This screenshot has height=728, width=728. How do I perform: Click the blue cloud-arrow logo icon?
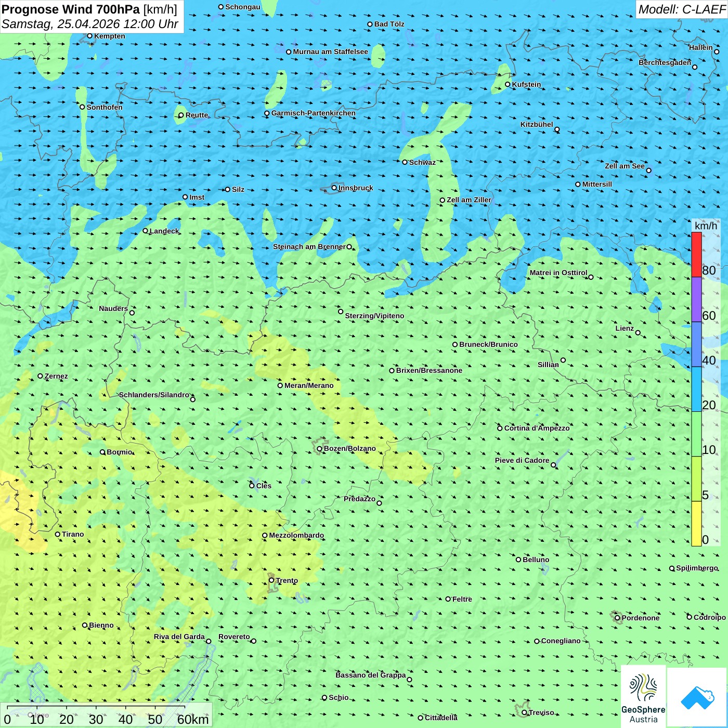(x=697, y=697)
